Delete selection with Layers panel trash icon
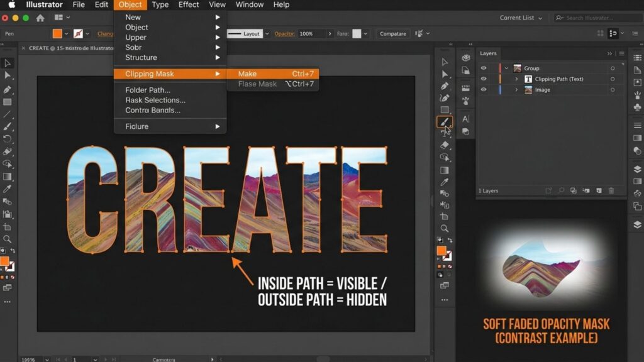The width and height of the screenshot is (644, 362). (x=611, y=190)
